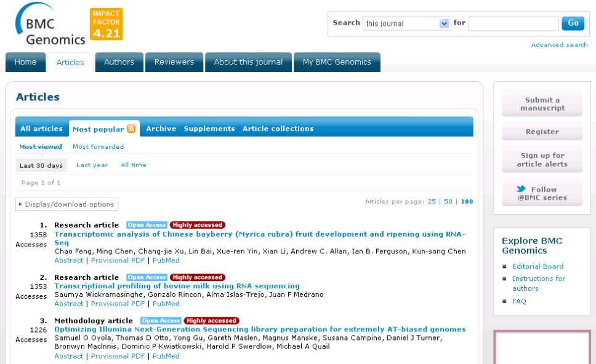Viewport: 596px width, 364px height.
Task: Click the BMC Genomics logo
Action: (x=50, y=26)
